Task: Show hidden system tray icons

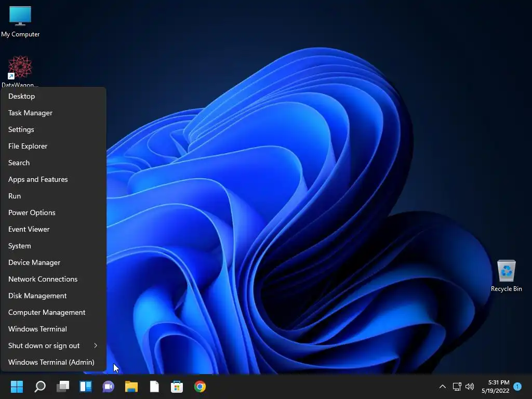Action: click(443, 387)
